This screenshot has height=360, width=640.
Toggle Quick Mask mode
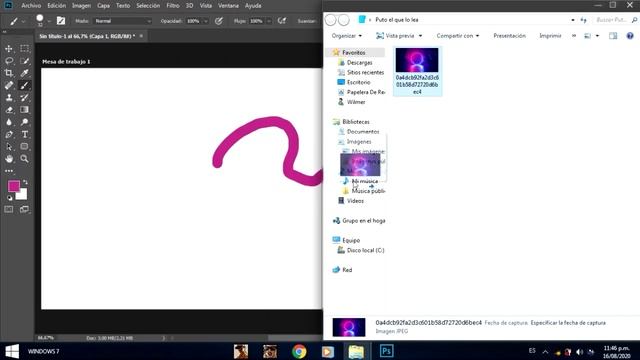(9, 209)
